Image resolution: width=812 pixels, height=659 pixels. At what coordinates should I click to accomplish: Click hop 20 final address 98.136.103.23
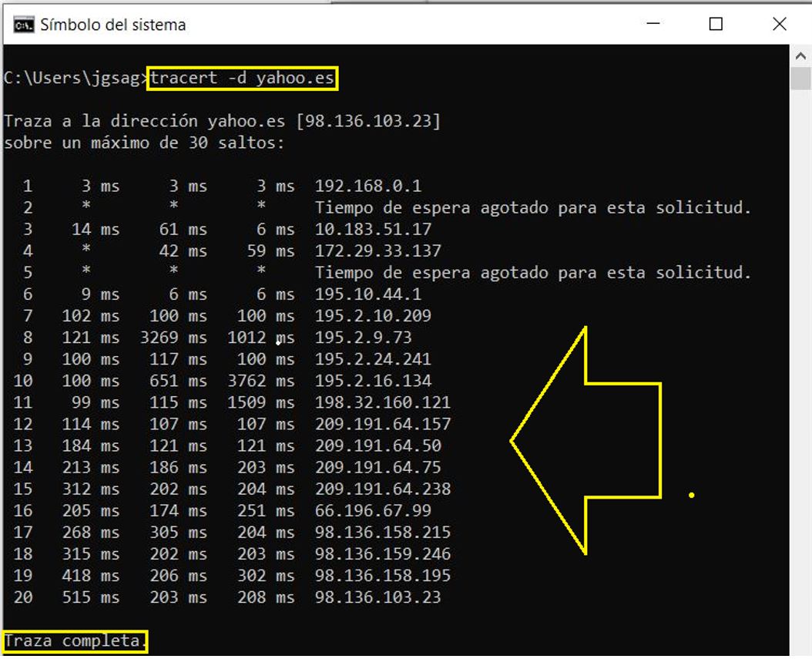[378, 597]
